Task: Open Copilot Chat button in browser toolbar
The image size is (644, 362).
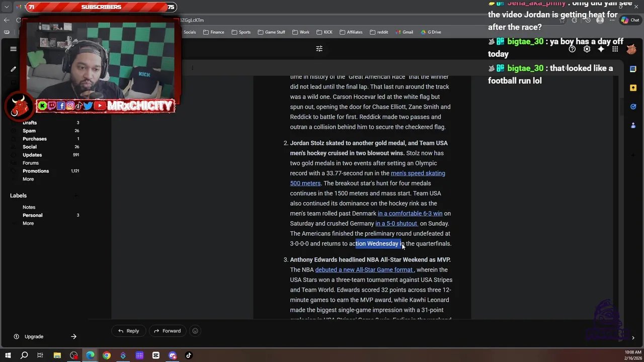Action: [x=630, y=20]
